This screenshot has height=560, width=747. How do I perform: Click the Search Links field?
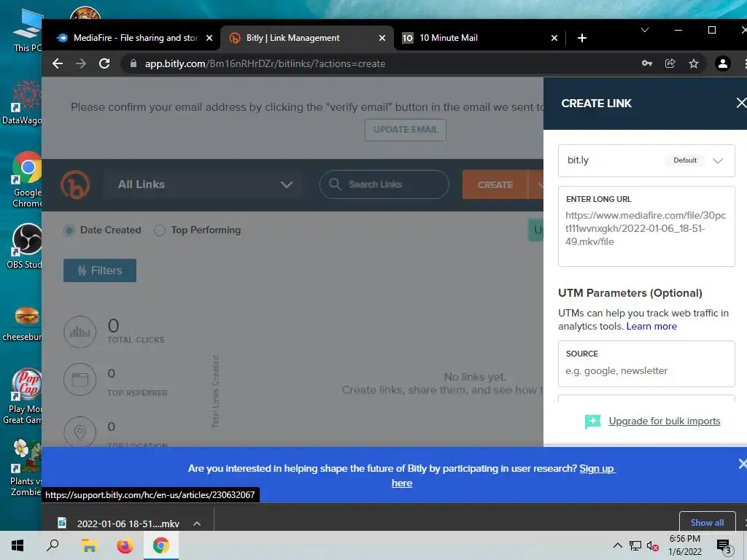[x=384, y=184]
